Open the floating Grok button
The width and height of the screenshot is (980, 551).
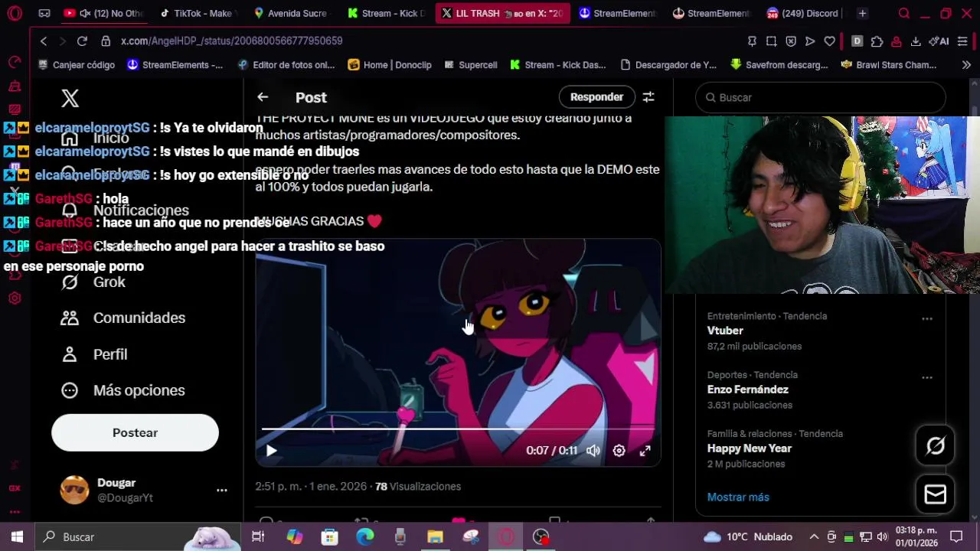936,446
